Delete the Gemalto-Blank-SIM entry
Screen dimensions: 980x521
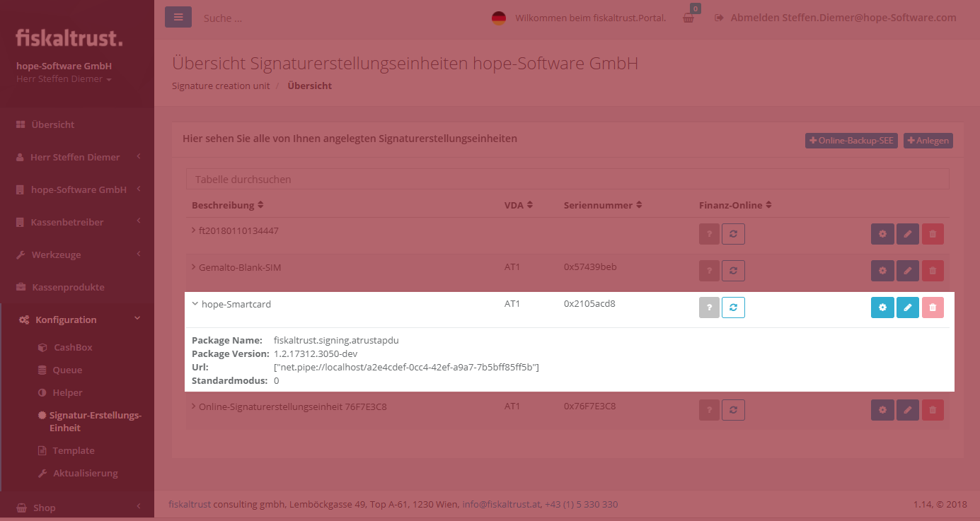[933, 271]
